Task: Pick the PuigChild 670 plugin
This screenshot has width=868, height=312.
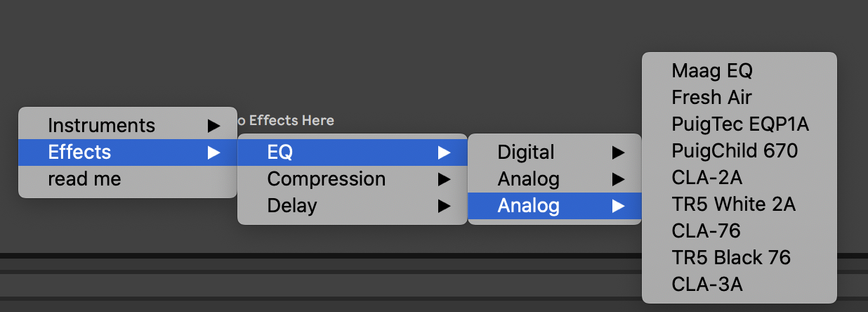Action: coord(735,151)
